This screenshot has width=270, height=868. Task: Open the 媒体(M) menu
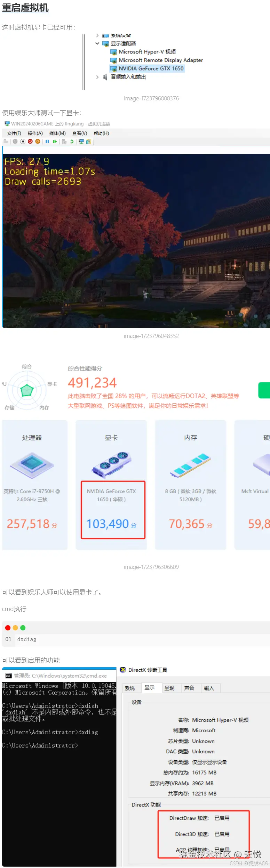coord(57,133)
